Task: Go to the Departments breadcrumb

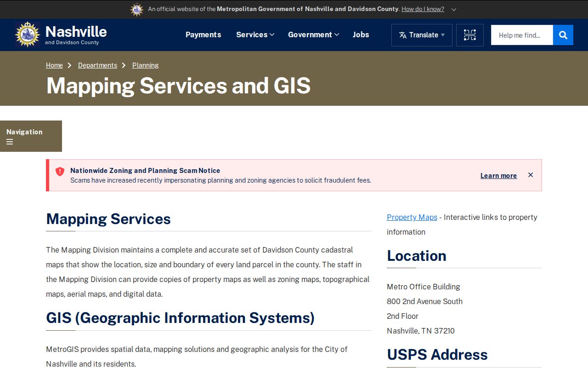Action: tap(97, 65)
